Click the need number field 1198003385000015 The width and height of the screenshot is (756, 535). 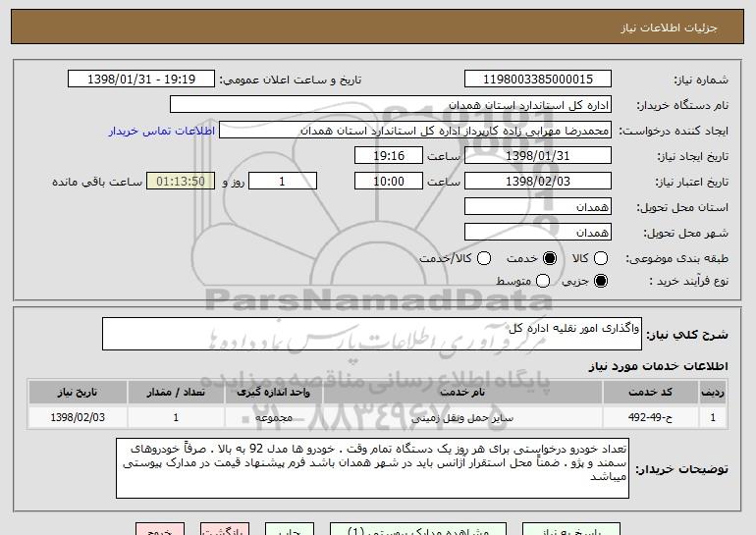(x=538, y=80)
